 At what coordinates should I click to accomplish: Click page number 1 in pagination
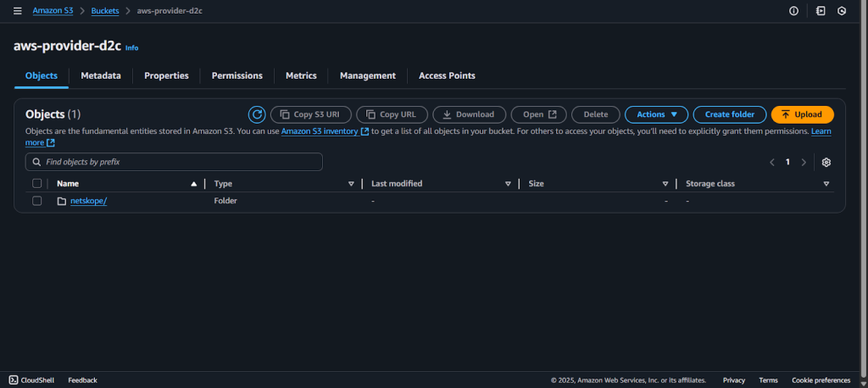click(787, 162)
